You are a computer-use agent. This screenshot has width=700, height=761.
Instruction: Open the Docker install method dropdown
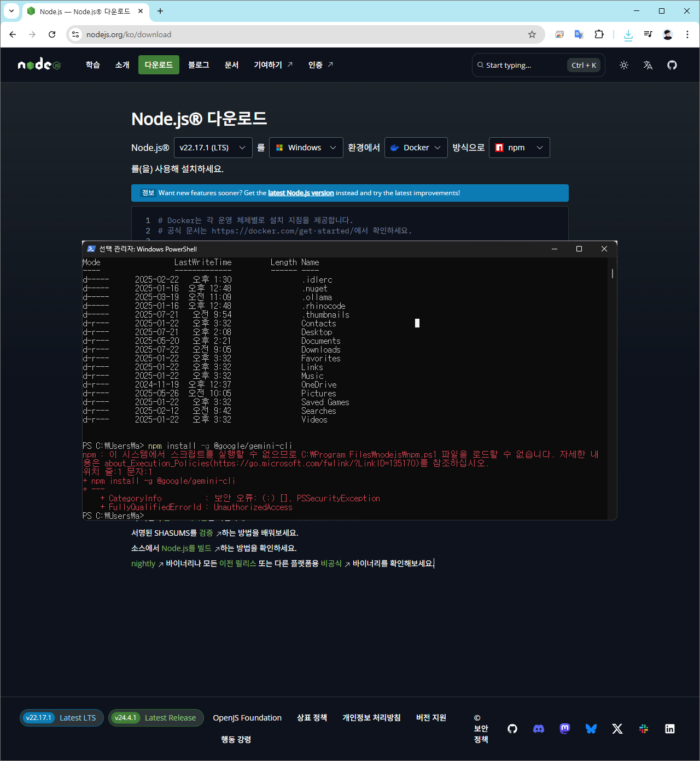[x=416, y=148]
